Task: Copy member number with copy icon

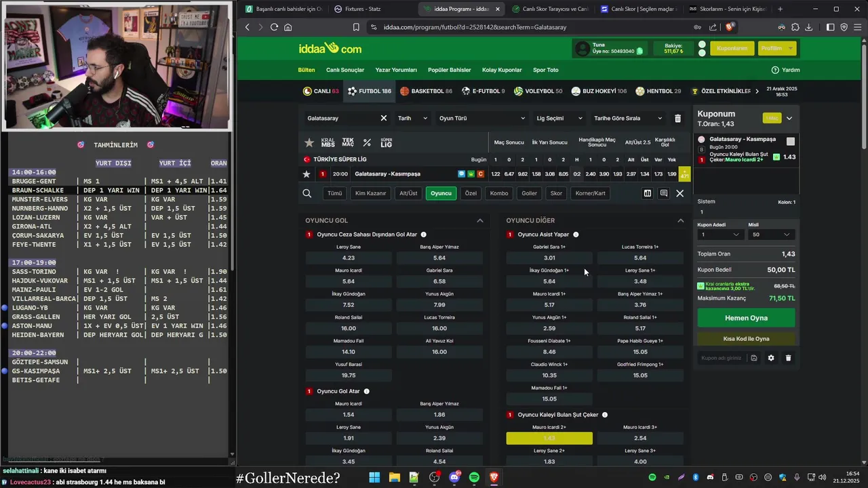Action: tap(639, 52)
